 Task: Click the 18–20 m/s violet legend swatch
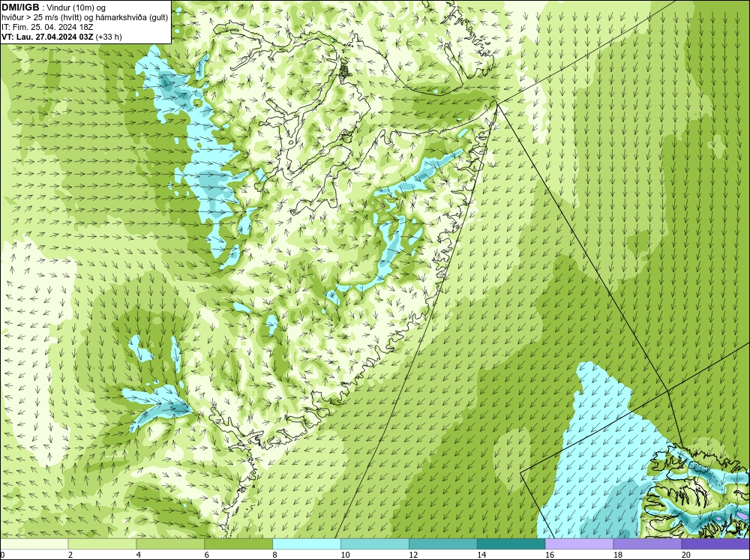click(648, 544)
